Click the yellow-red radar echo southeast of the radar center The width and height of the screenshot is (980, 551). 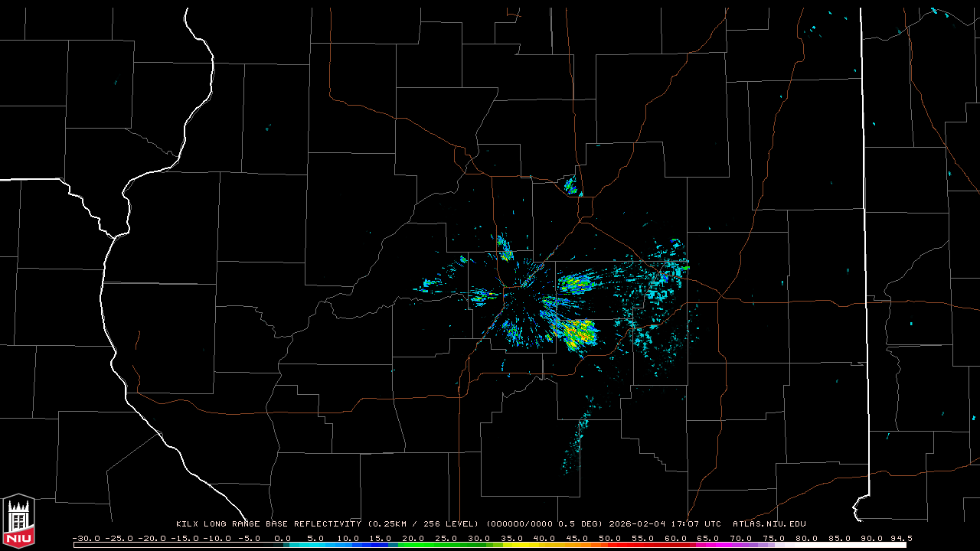tap(580, 333)
